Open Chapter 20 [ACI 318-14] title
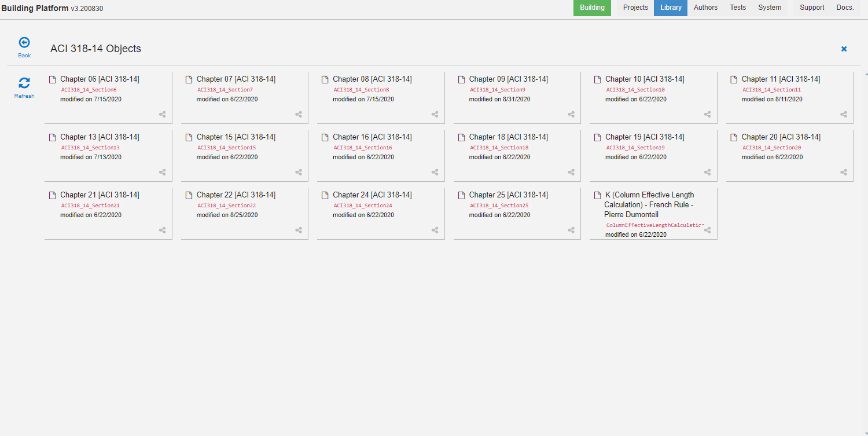Image resolution: width=868 pixels, height=436 pixels. [x=781, y=137]
